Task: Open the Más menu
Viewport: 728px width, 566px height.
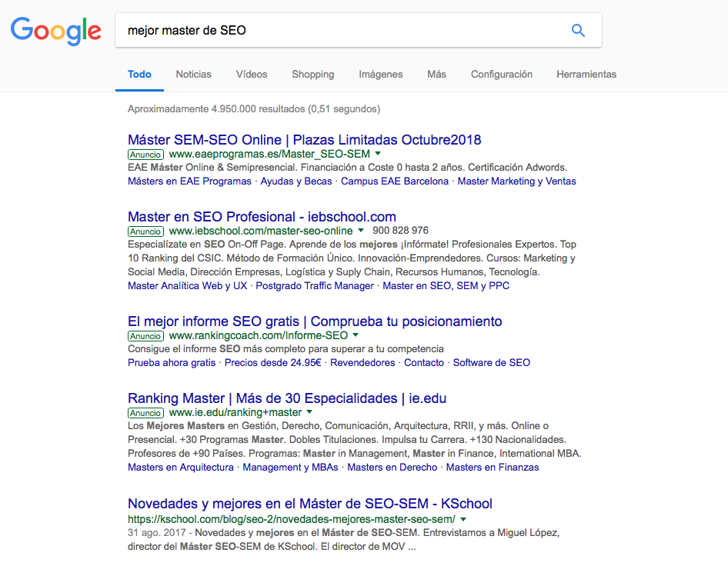Action: pos(436,75)
